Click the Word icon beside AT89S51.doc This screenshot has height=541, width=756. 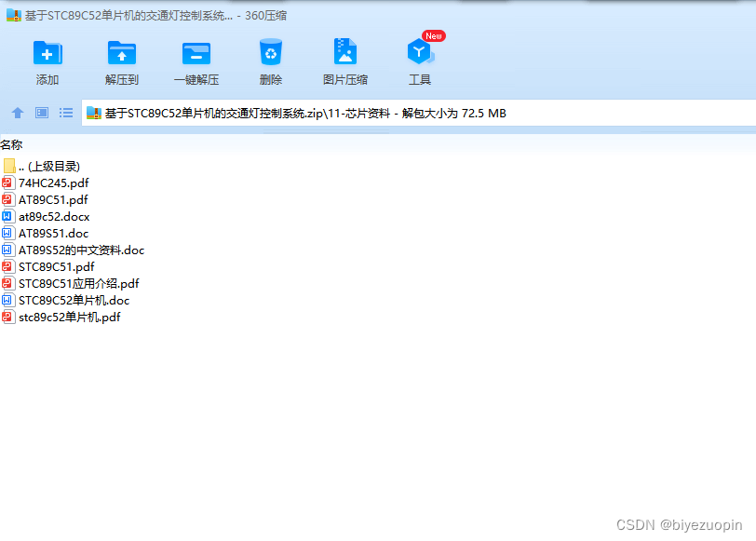click(x=7, y=234)
